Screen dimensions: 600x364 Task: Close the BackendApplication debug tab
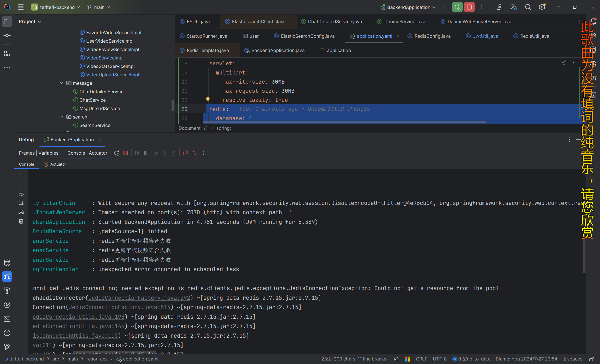pyautogui.click(x=100, y=140)
